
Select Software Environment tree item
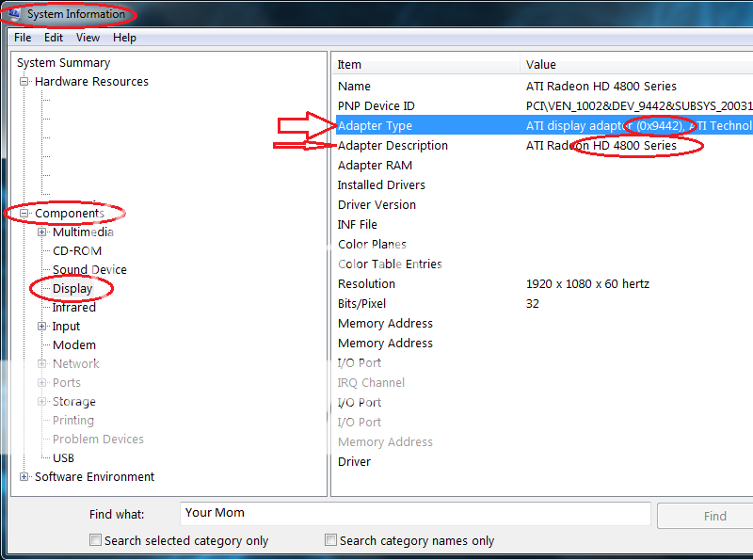click(x=94, y=477)
